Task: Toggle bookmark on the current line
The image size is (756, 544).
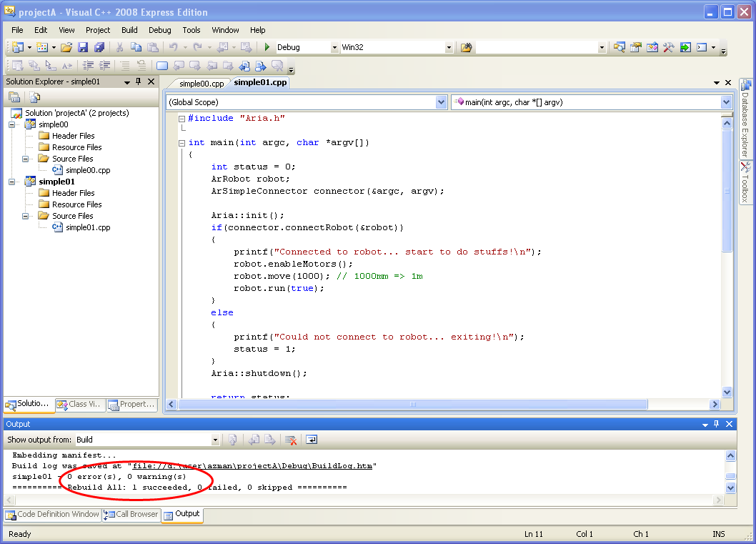Action: pos(162,66)
